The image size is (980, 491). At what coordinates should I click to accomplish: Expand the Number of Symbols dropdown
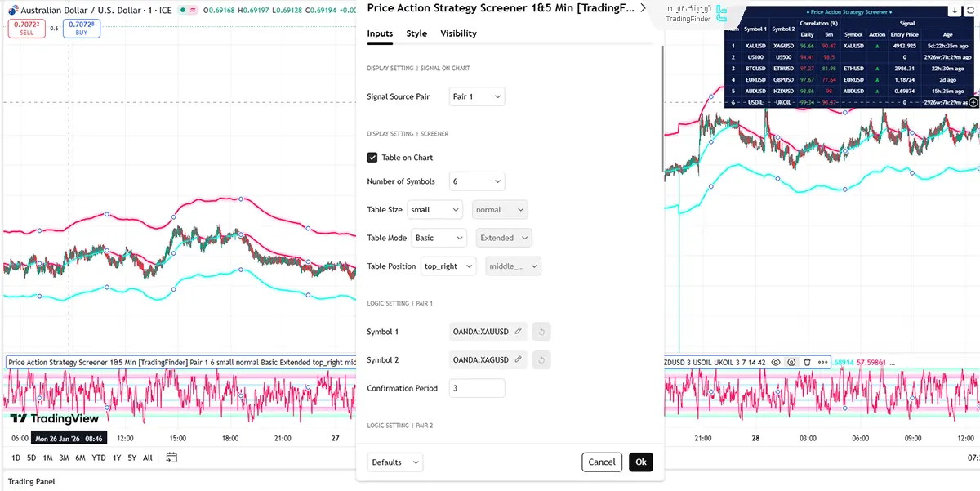(x=477, y=181)
